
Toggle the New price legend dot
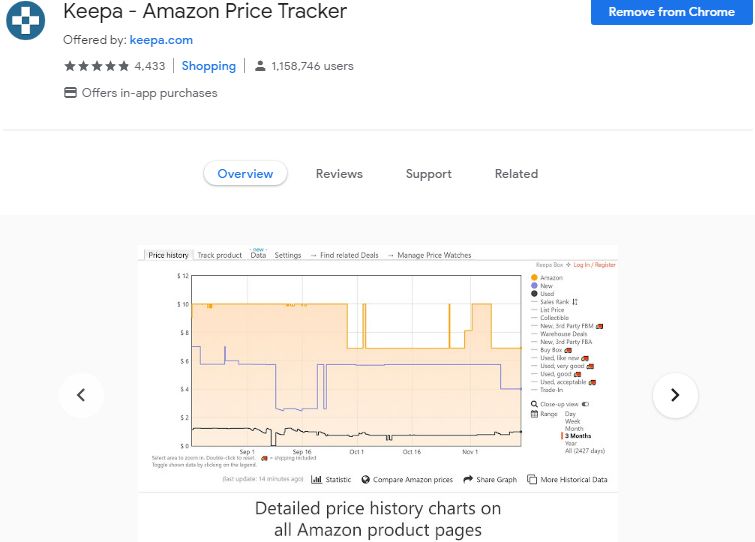(535, 286)
